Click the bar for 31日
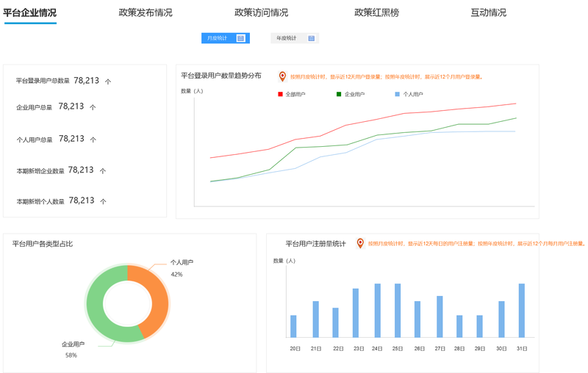 (x=522, y=310)
